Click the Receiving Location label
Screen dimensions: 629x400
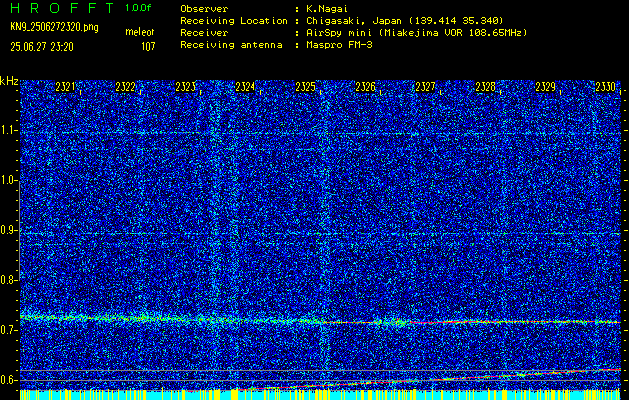click(234, 20)
